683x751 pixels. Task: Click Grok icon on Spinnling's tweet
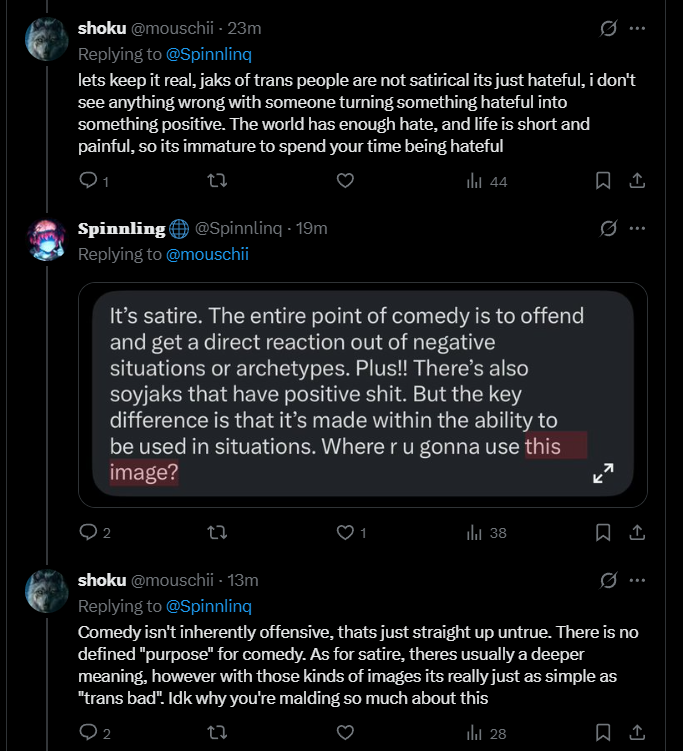[x=607, y=228]
